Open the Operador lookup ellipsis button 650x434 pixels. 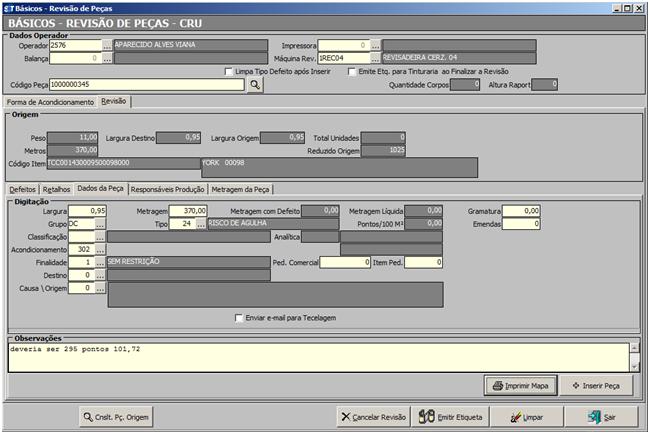pyautogui.click(x=107, y=45)
